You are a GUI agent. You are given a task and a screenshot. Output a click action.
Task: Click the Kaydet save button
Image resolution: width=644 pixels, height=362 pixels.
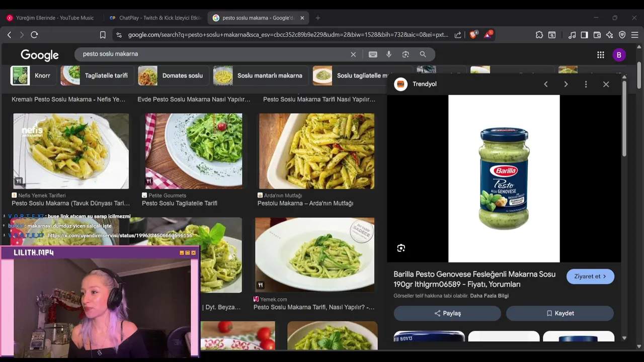pyautogui.click(x=560, y=313)
